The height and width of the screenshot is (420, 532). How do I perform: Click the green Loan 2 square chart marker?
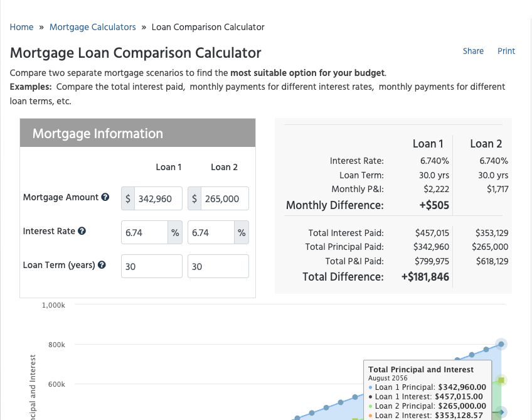501,380
